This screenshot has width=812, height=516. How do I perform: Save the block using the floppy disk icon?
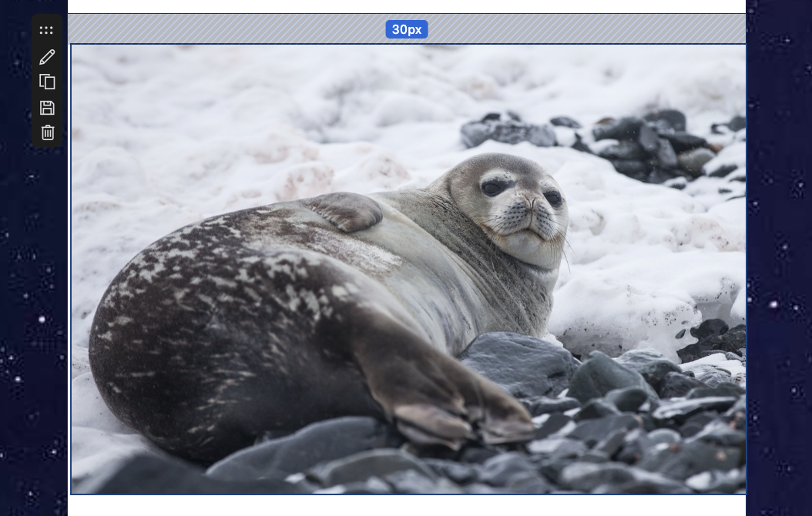[x=47, y=107]
